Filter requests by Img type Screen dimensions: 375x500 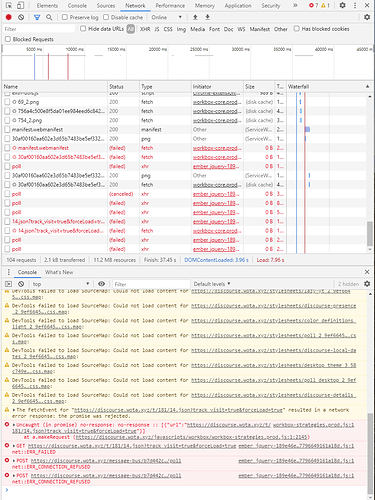pos(181,29)
